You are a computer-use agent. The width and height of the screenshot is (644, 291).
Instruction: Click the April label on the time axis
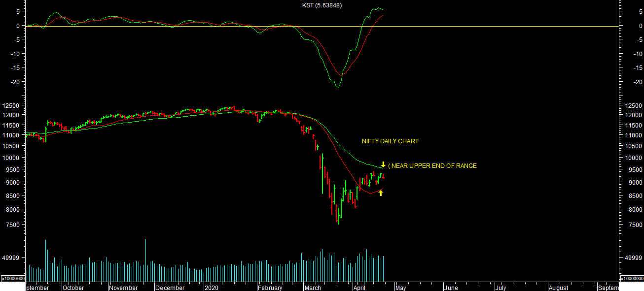359,288
